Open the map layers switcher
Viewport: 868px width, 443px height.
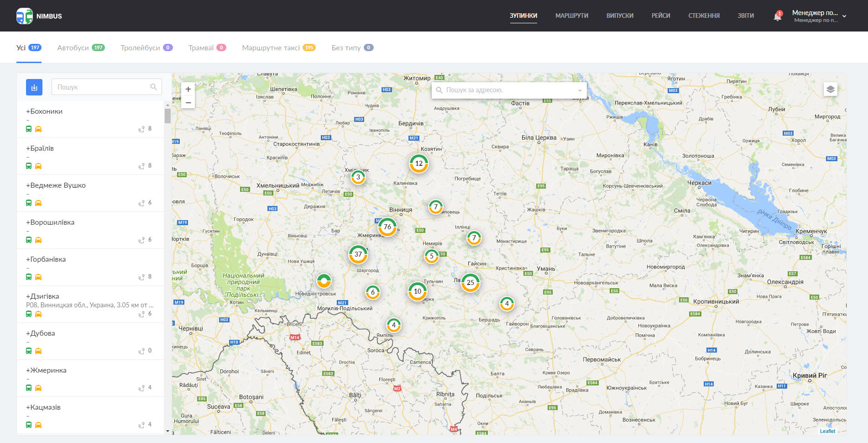coord(830,90)
